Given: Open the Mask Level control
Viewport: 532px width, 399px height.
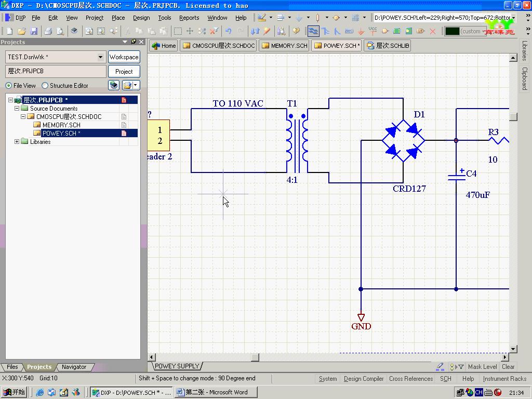Looking at the screenshot, I should click(x=482, y=367).
